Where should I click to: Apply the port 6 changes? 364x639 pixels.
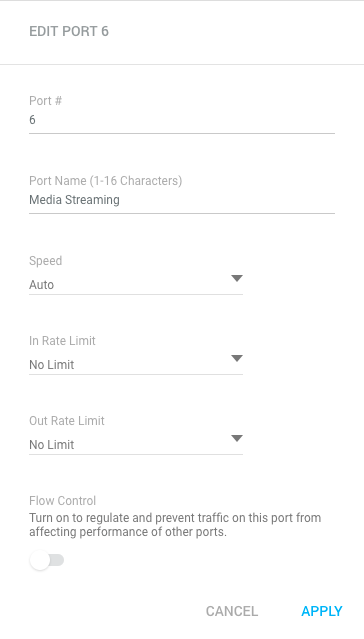coord(322,611)
